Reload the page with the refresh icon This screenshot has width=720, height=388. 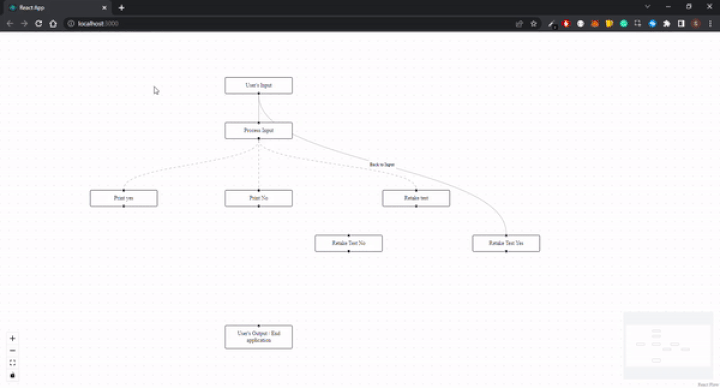(39, 23)
